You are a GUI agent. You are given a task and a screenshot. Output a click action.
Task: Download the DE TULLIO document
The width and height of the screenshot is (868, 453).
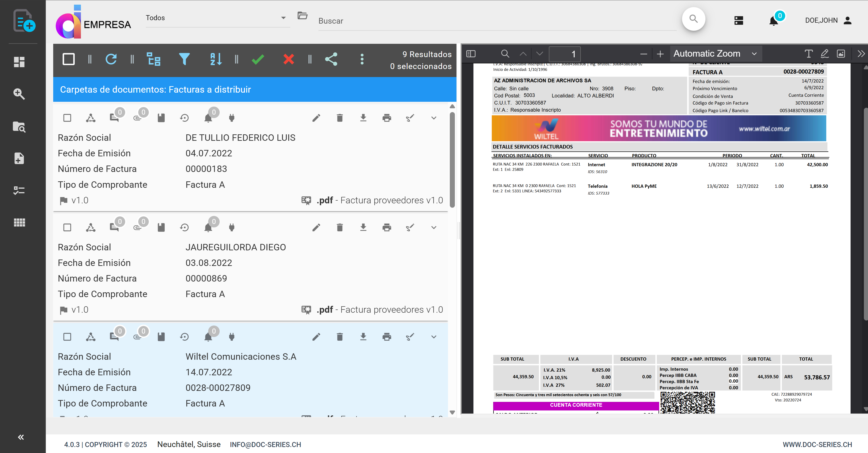click(x=363, y=118)
